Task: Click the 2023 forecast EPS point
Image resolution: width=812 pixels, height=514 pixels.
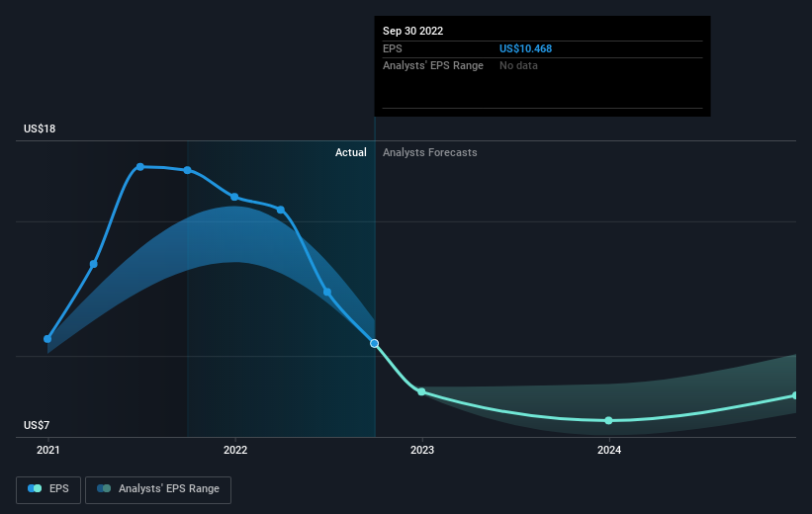Action: coord(421,391)
